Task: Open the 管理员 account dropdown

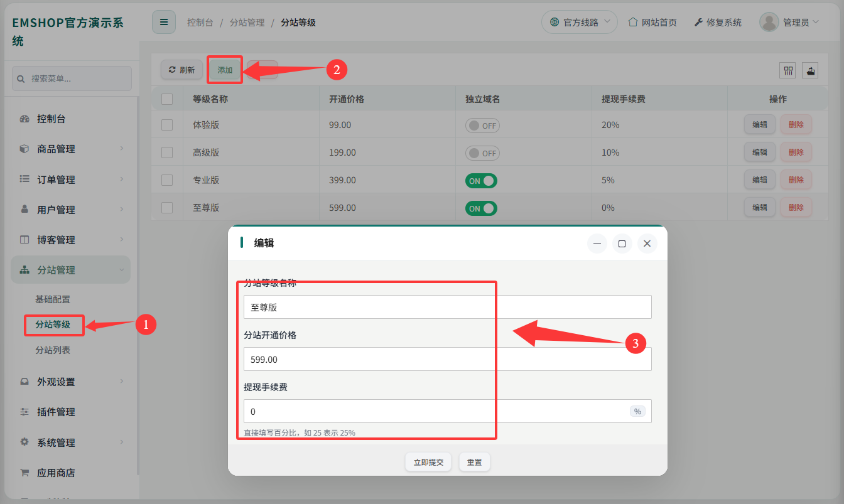Action: coord(789,21)
